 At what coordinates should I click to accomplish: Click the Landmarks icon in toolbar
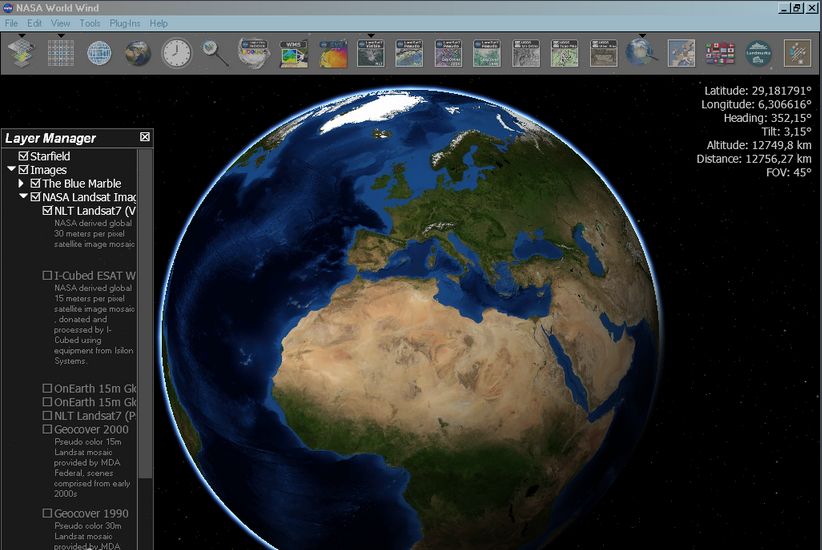759,53
